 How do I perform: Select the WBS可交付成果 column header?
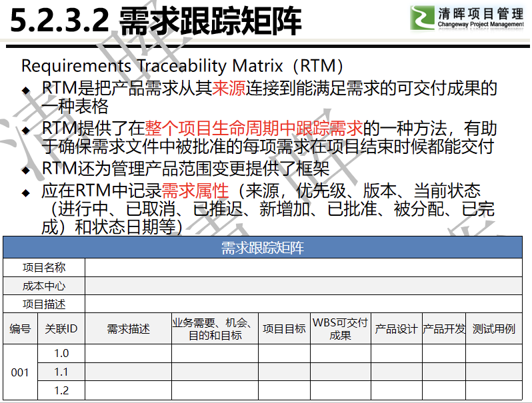point(340,329)
